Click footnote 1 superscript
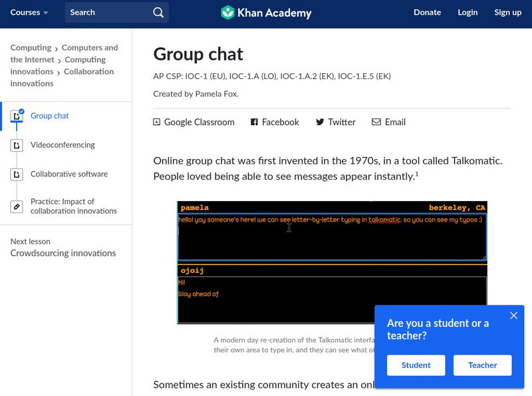Image resolution: width=532 pixels, height=396 pixels. (x=417, y=174)
